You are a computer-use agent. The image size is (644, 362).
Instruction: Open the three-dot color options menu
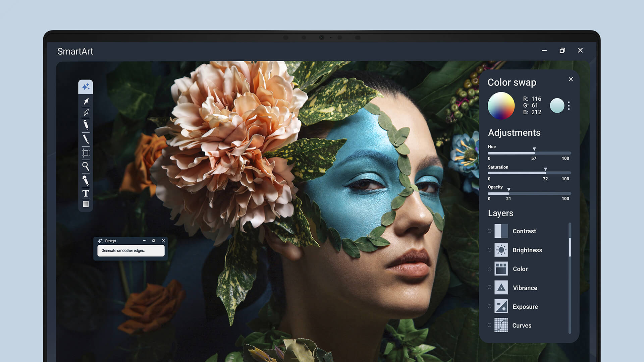coord(569,106)
